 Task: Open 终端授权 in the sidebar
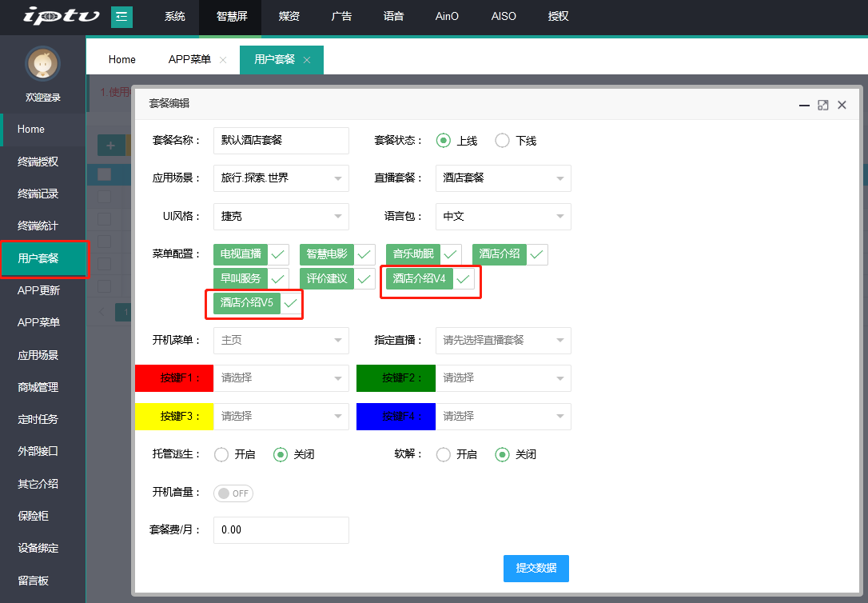pos(38,162)
